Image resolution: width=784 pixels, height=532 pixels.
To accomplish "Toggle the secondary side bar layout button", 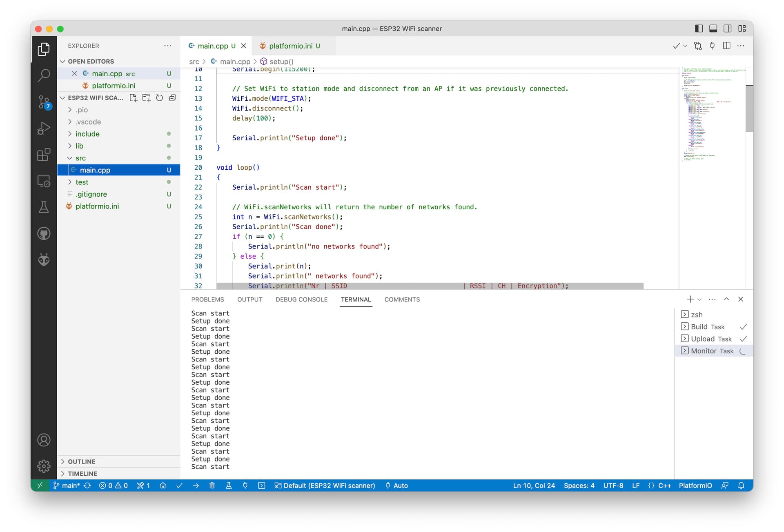I will [728, 29].
